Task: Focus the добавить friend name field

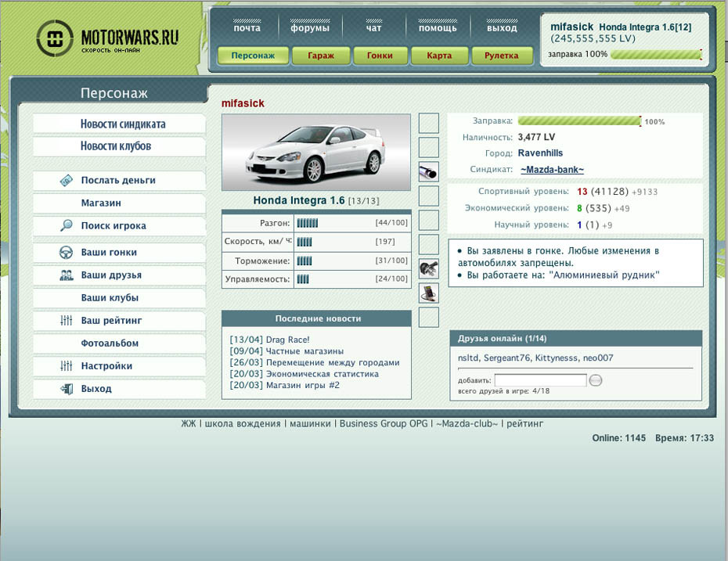Action: click(x=540, y=380)
